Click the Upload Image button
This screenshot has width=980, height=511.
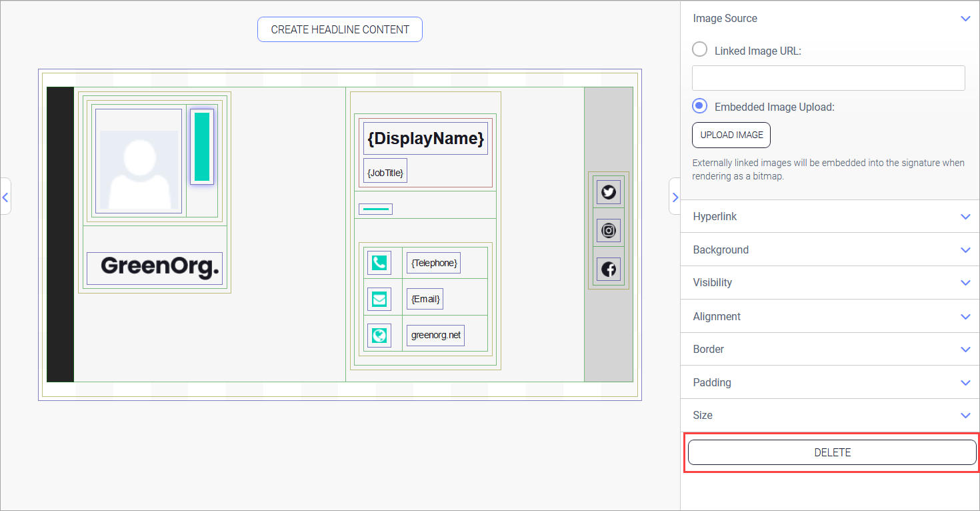pos(731,135)
